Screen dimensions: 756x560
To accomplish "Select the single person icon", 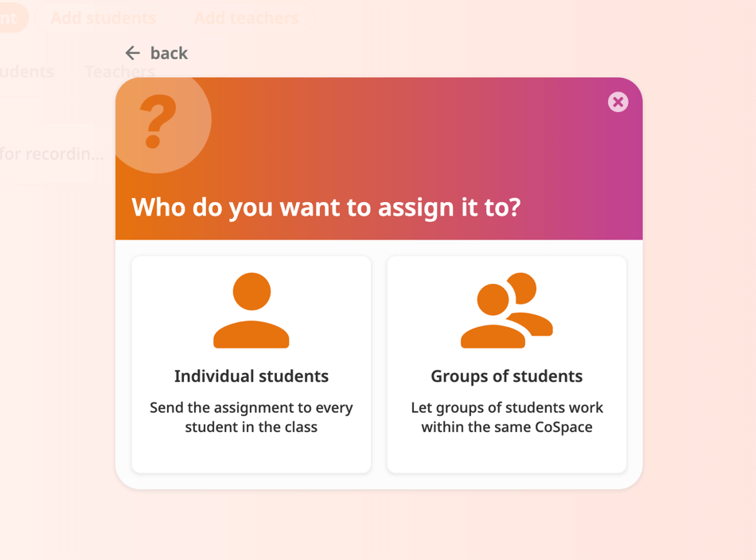I will (251, 310).
